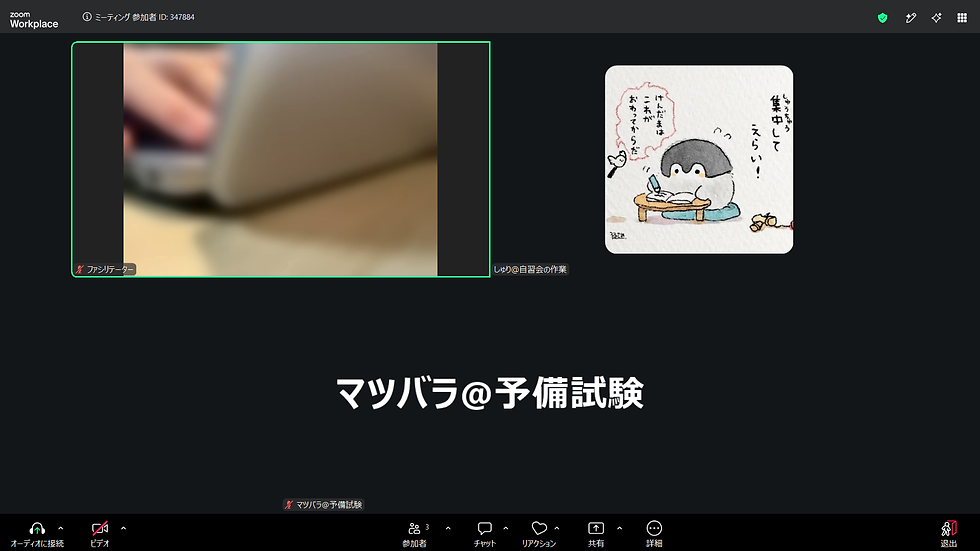This screenshot has height=551, width=980.
Task: Start screen sharing with 共有 icon
Action: pos(596,529)
